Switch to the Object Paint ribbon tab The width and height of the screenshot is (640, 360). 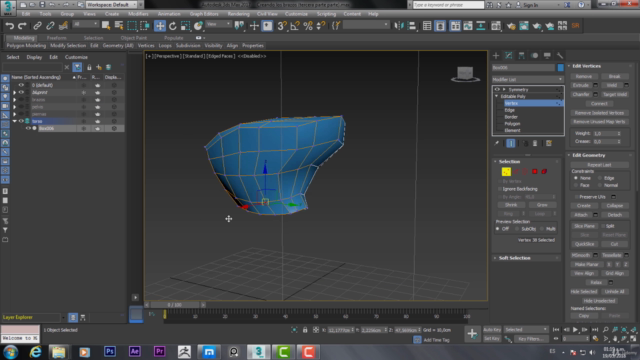[133, 38]
